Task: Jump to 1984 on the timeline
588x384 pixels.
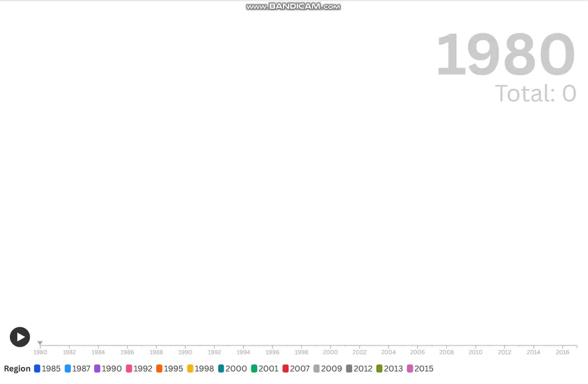Action: point(98,352)
